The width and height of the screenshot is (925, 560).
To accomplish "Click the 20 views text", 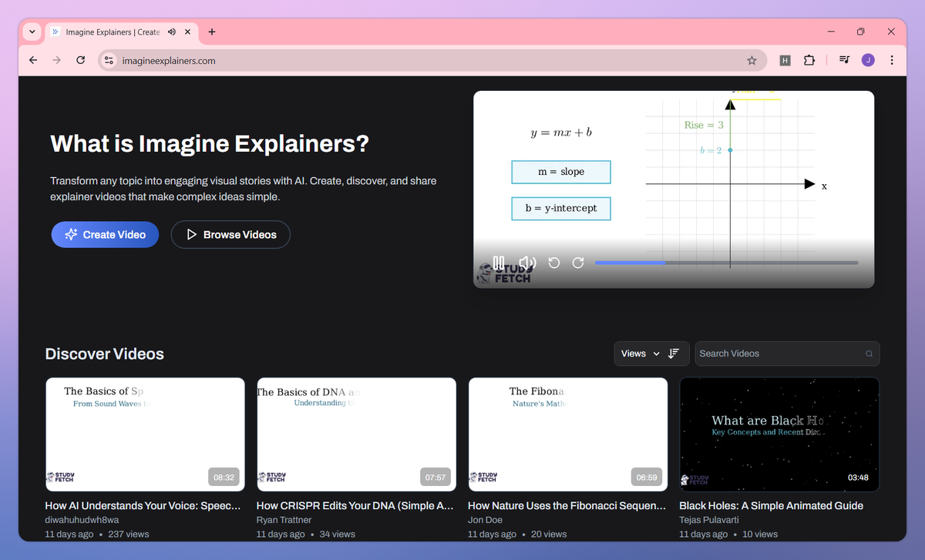I will coord(549,534).
